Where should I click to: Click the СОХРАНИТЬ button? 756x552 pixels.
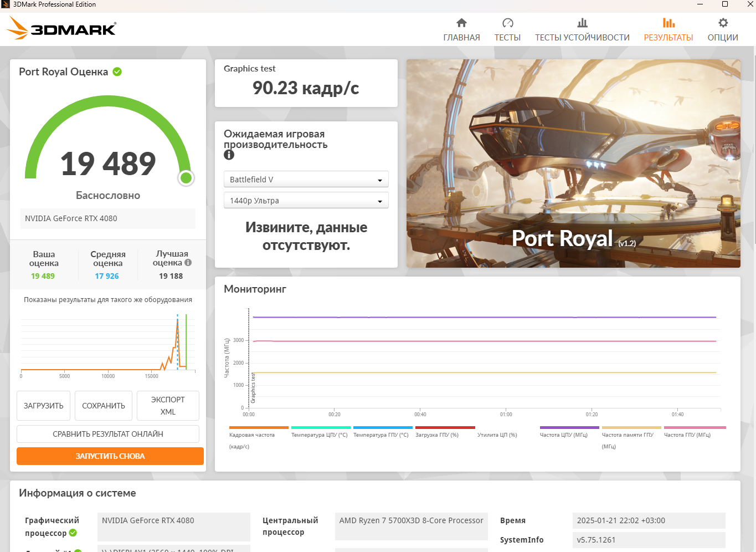pos(104,406)
